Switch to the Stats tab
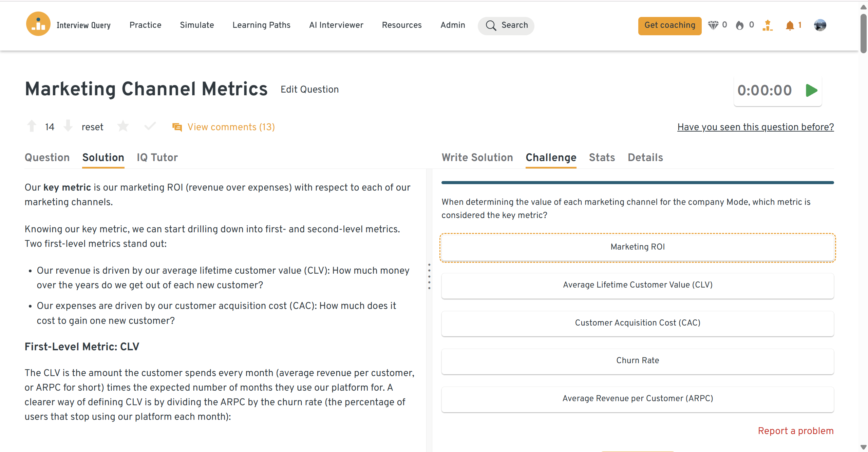The width and height of the screenshot is (868, 452). point(602,157)
